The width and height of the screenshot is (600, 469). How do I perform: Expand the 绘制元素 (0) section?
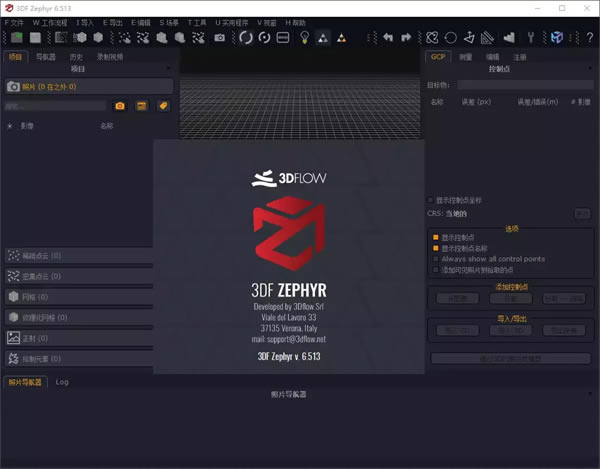coord(79,359)
